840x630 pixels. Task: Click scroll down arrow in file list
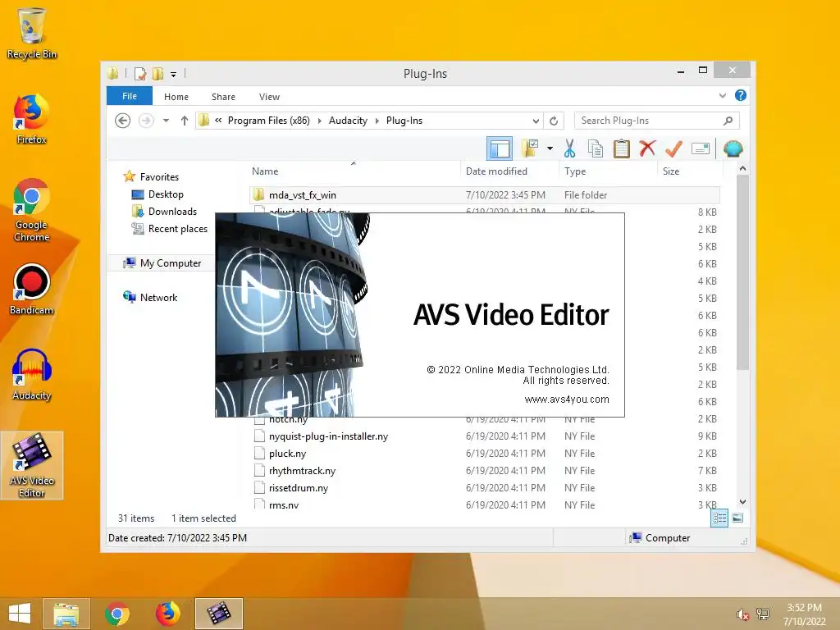tap(742, 502)
